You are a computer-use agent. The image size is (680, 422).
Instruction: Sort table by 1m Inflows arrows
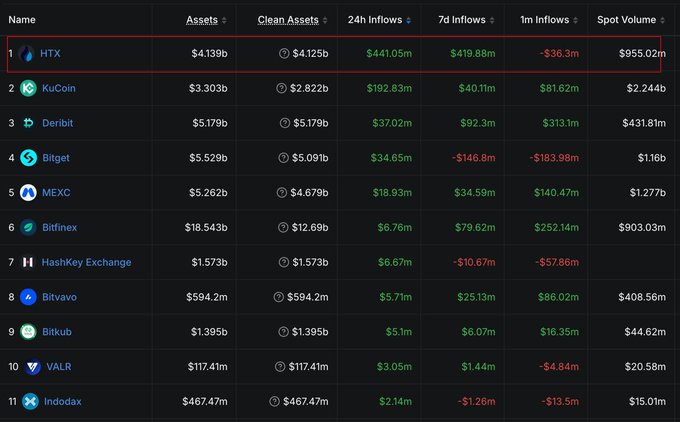click(x=575, y=20)
